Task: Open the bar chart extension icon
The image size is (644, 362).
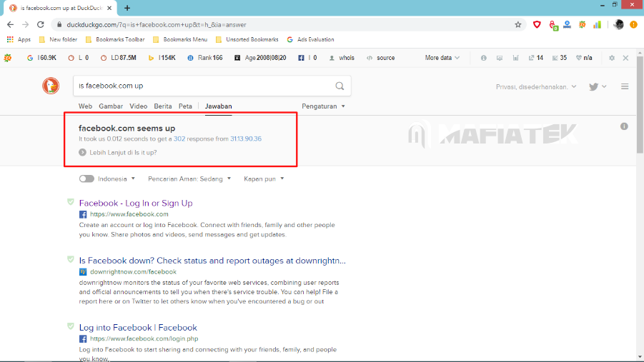Action: 597,24
